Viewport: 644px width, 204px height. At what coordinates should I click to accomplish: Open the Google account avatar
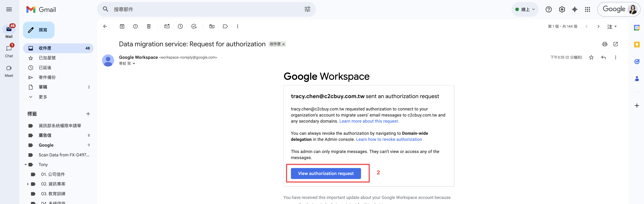tap(633, 9)
